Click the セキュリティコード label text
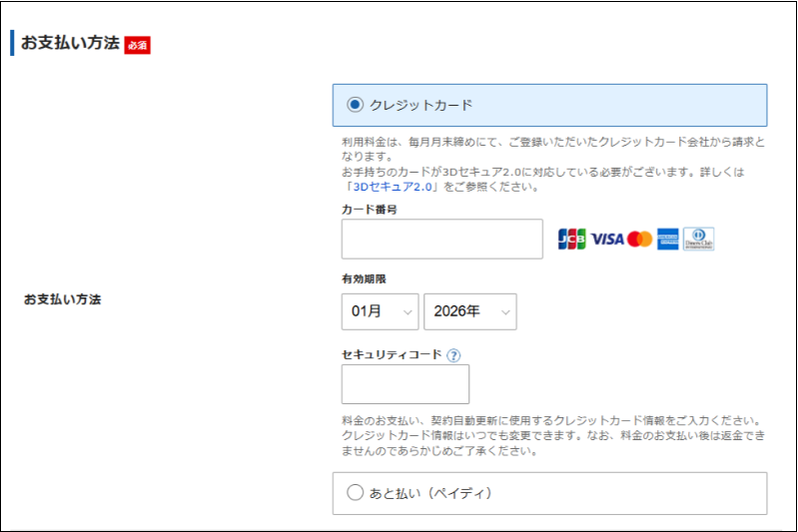Viewport: 798px width, 532px height. (x=392, y=354)
